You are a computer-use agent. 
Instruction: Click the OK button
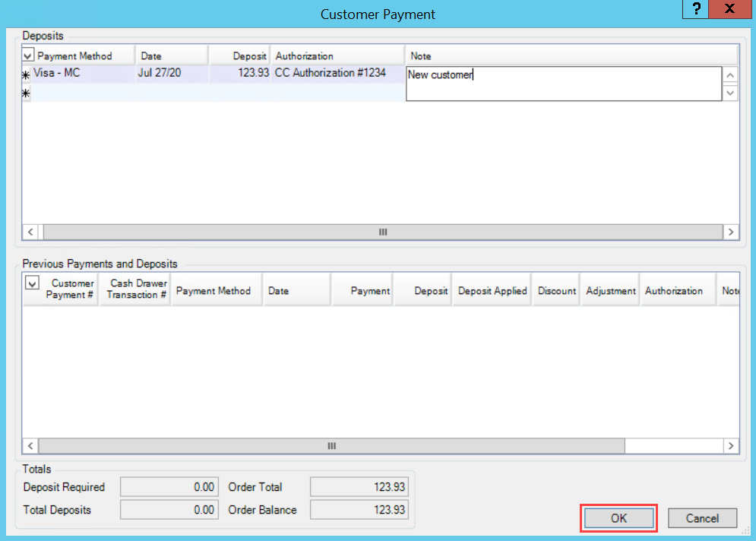[x=618, y=518]
